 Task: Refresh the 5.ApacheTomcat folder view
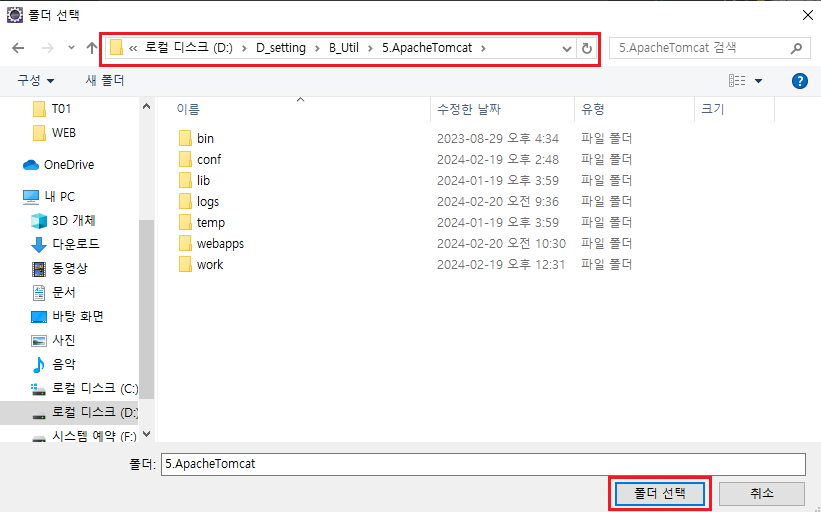click(x=586, y=48)
